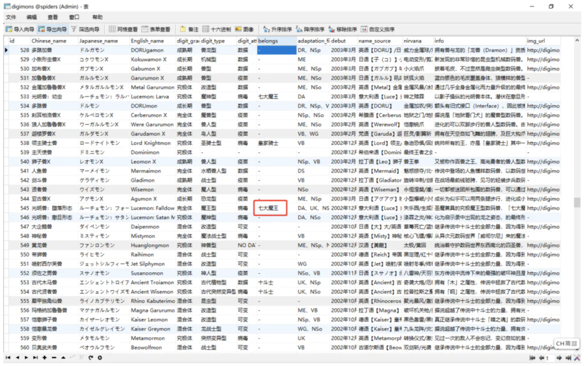
Task: Click the scrollbar up arrow
Action: pyautogui.click(x=577, y=40)
